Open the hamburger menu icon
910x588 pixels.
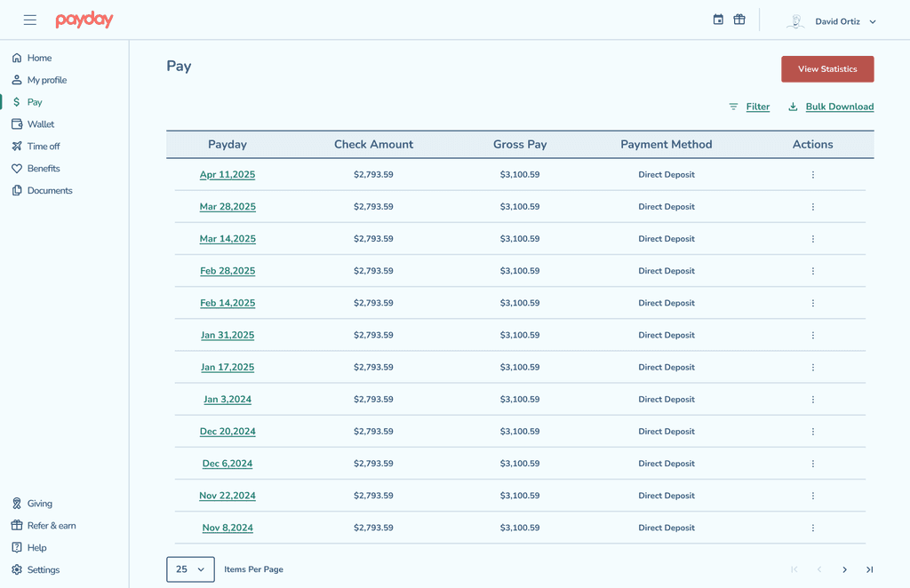[29, 20]
